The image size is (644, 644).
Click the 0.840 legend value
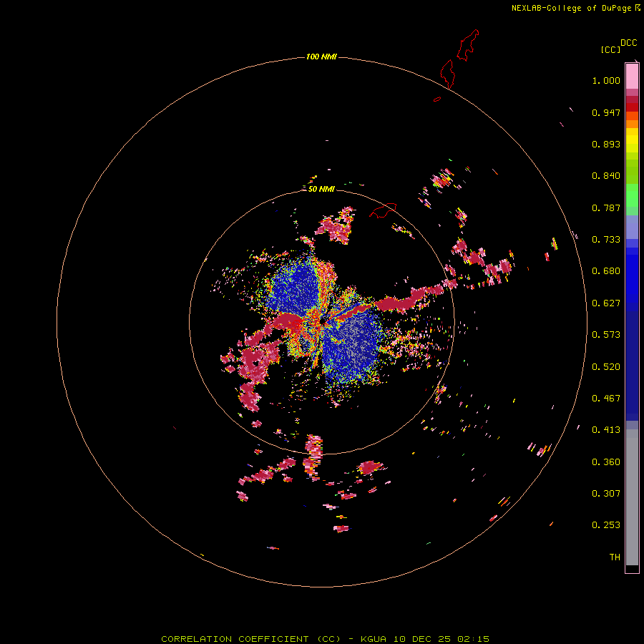(606, 176)
